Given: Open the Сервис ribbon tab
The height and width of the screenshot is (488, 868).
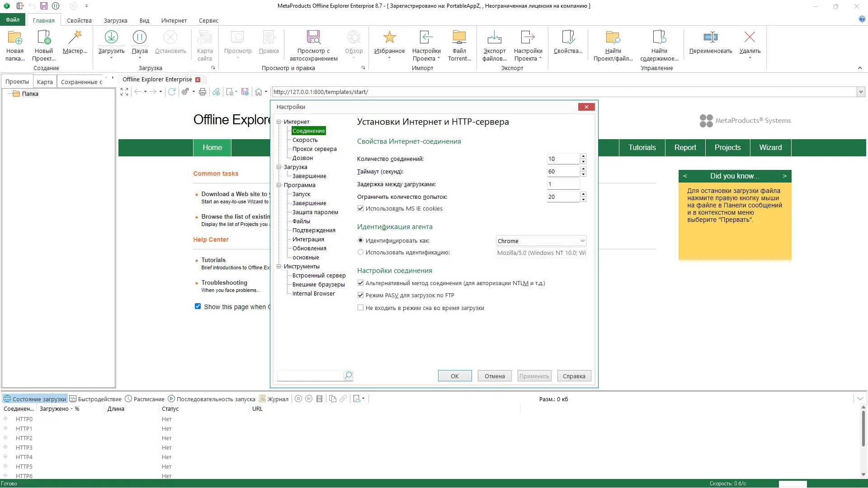Looking at the screenshot, I should click(208, 20).
